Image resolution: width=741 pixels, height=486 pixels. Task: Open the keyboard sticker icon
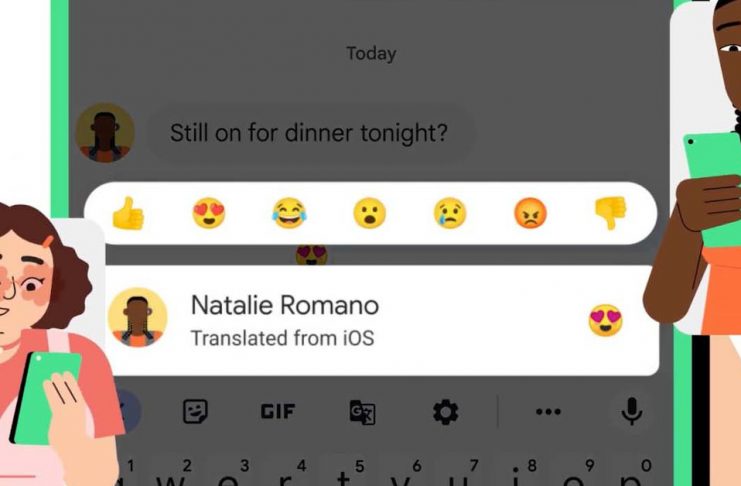[195, 411]
